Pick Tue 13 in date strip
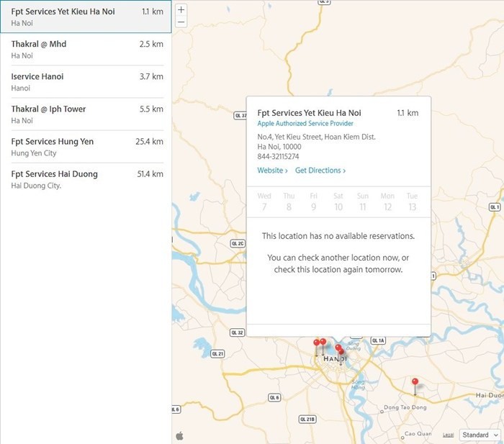Screen dimensions: 504x444 [x=412, y=201]
